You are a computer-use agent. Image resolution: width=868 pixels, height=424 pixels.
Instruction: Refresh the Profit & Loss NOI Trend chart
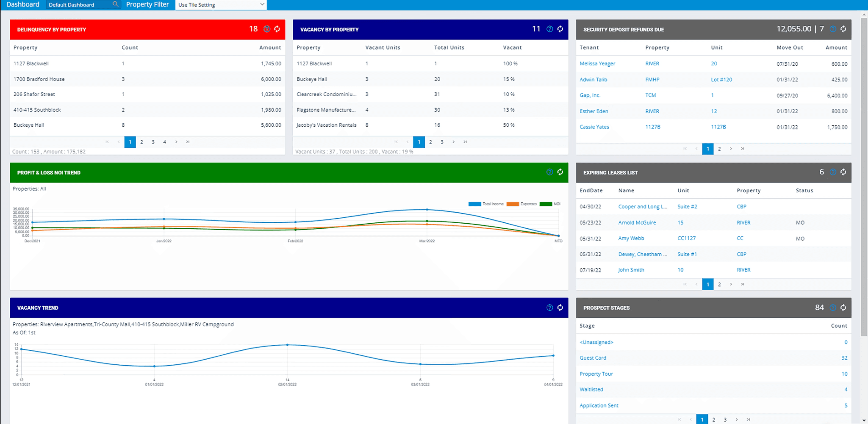click(560, 172)
